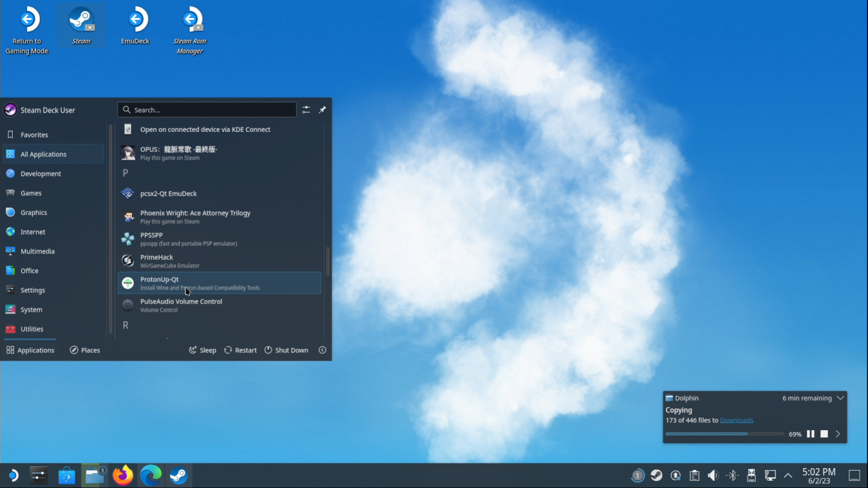The height and width of the screenshot is (488, 868).
Task: Click the copy progress bar
Action: pyautogui.click(x=725, y=434)
